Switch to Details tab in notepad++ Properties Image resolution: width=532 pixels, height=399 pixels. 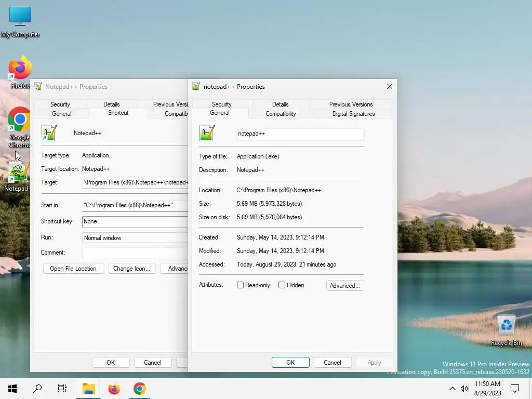click(x=280, y=104)
